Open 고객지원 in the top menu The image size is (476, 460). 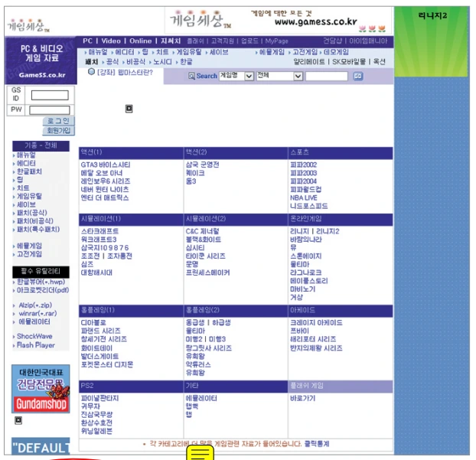pos(223,41)
